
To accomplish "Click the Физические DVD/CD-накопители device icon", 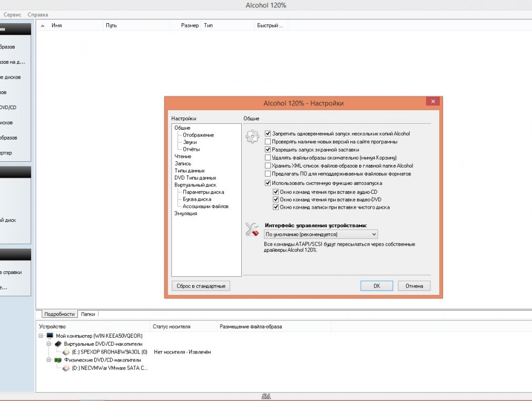I will coord(58,360).
